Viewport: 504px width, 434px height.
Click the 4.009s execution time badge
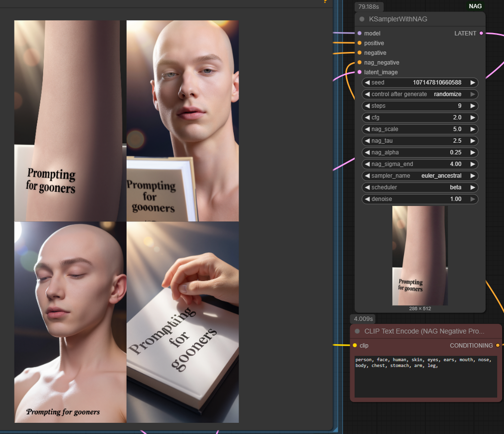[x=363, y=319]
